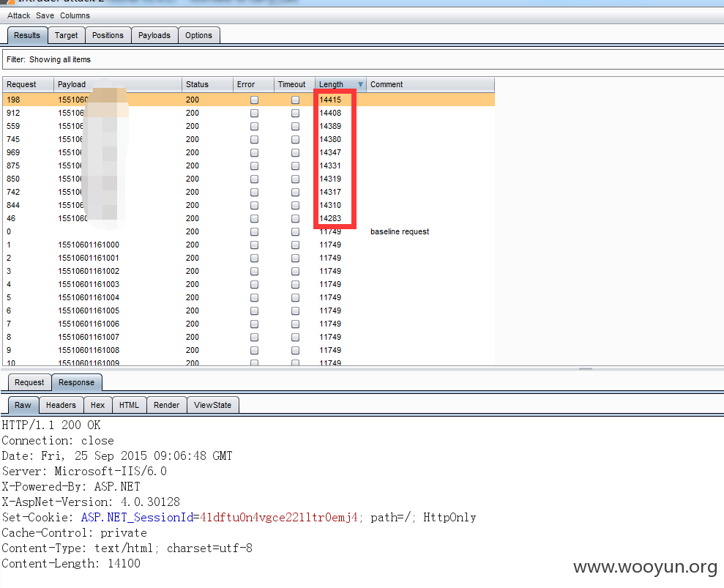
Task: Select request row 198
Action: pos(248,100)
